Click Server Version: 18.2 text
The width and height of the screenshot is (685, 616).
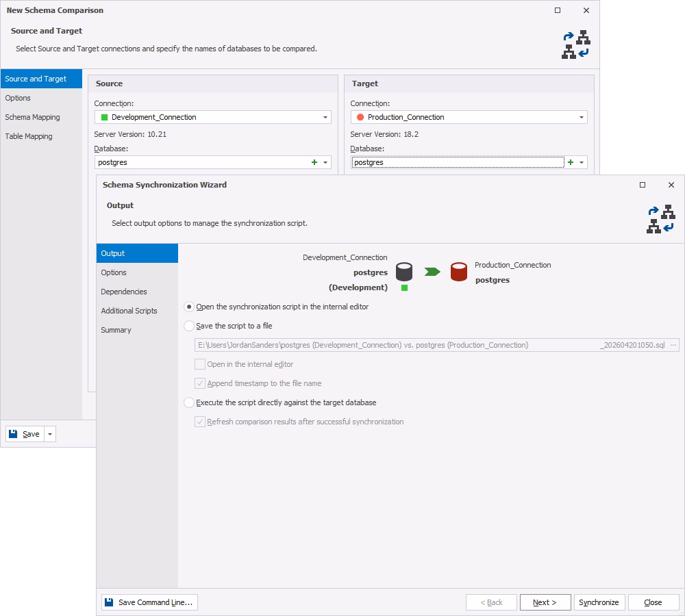tap(384, 134)
